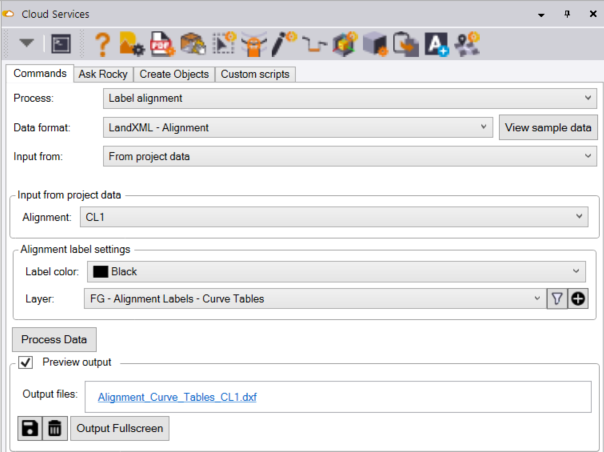Image resolution: width=604 pixels, height=452 pixels.
Task: Expand the Input from dropdown
Action: [x=350, y=156]
